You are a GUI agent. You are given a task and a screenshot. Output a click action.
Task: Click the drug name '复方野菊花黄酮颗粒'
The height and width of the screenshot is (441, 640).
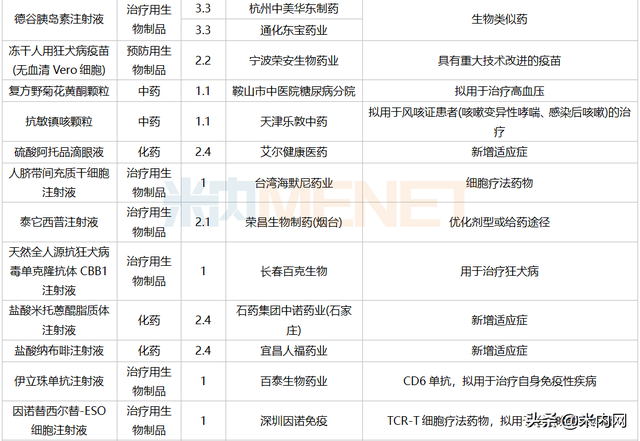pyautogui.click(x=59, y=91)
